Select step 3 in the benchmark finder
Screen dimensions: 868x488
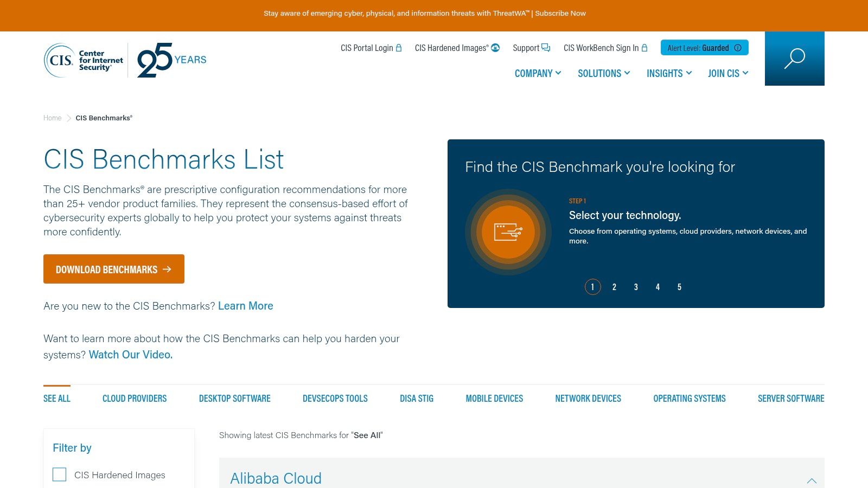(636, 287)
